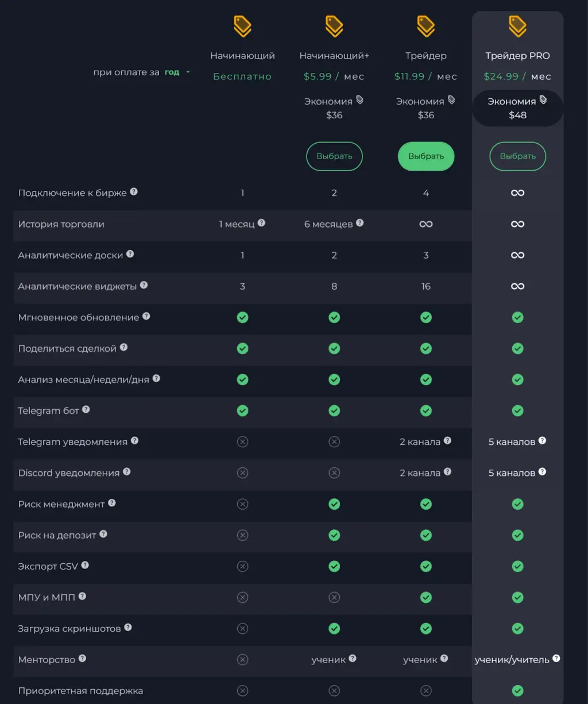Click help icon next to МПУ и МПП
588x704 pixels.
pos(82,597)
